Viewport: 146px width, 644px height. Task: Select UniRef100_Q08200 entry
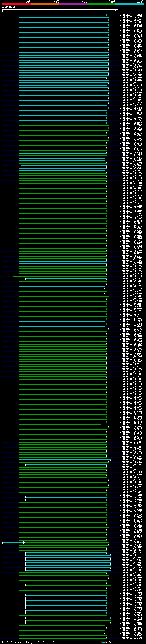point(131,165)
